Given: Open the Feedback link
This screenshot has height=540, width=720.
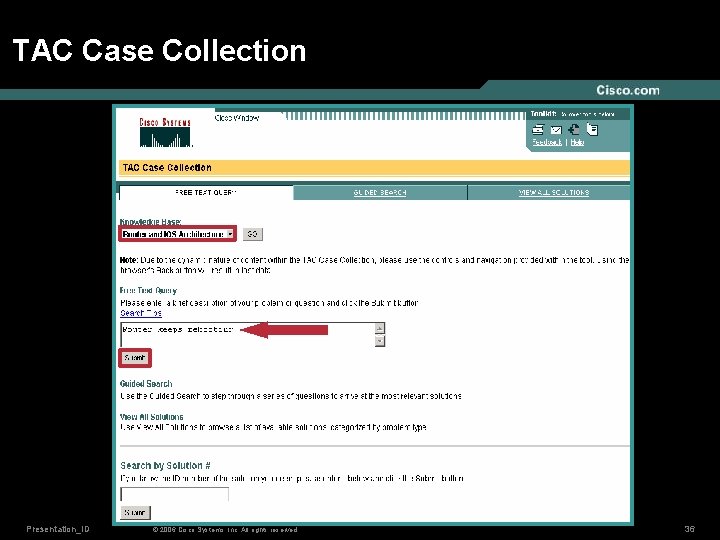Looking at the screenshot, I should pyautogui.click(x=547, y=142).
